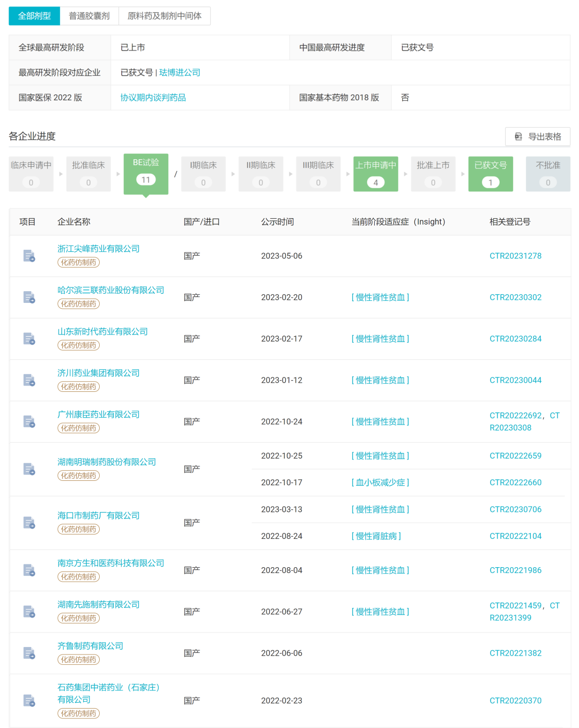Viewport: 579px width, 728px height.
Task: Open project icon for 齐鲁制药有限公司
Action: [x=29, y=653]
